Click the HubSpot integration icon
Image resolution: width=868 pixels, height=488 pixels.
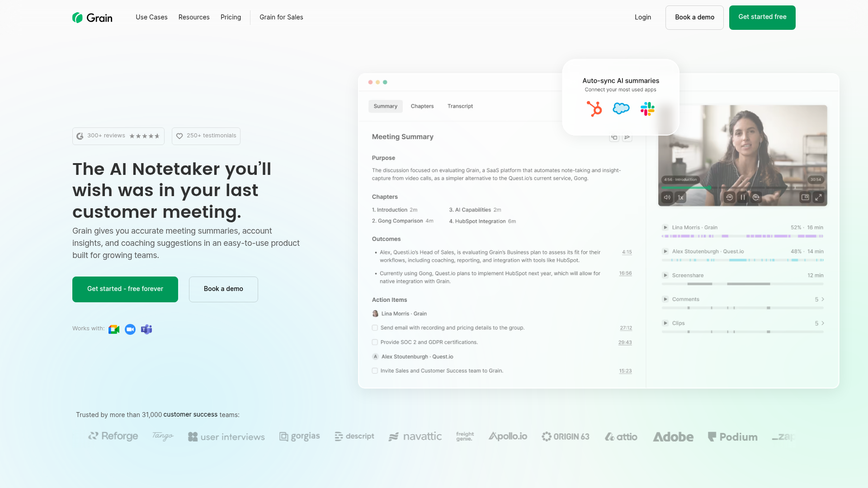coord(594,109)
